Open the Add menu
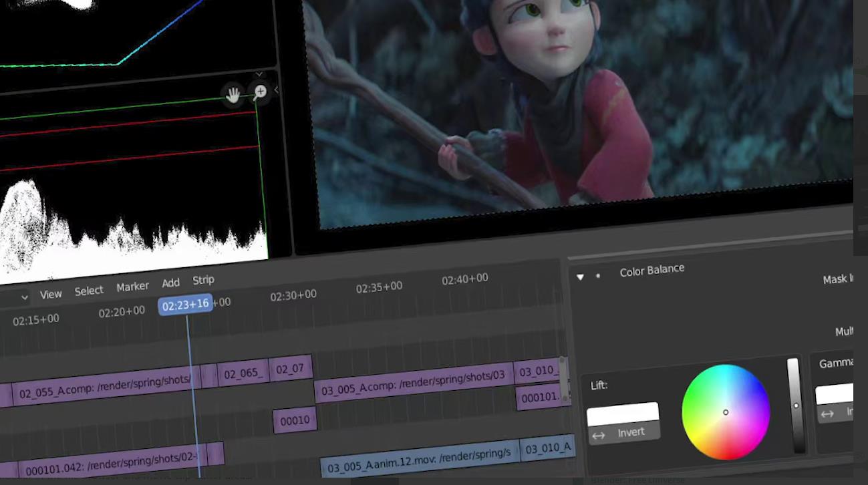This screenshot has width=868, height=485. 170,283
